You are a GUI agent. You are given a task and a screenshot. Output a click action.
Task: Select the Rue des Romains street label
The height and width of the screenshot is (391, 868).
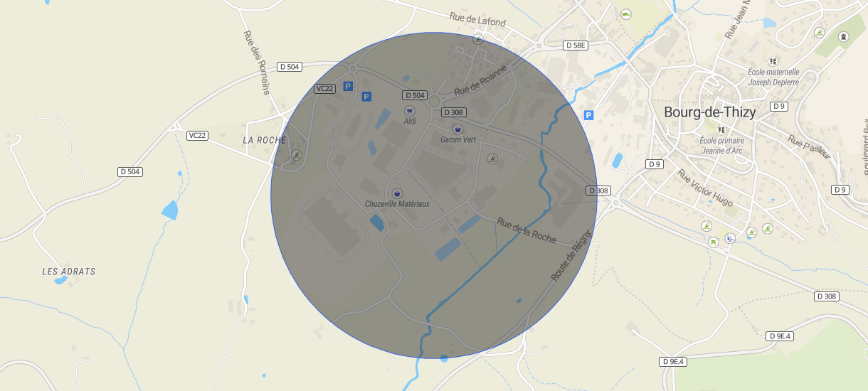coord(257,63)
